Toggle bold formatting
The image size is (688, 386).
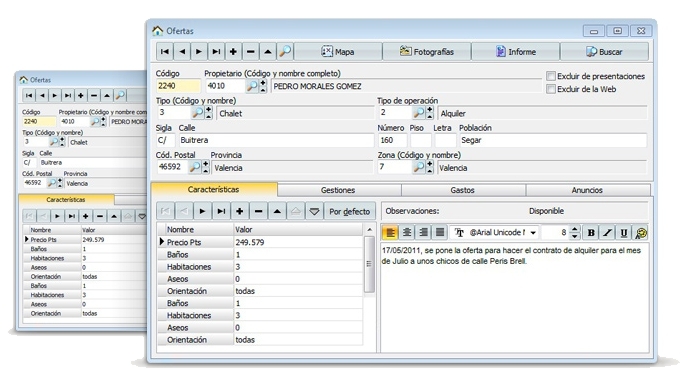591,232
